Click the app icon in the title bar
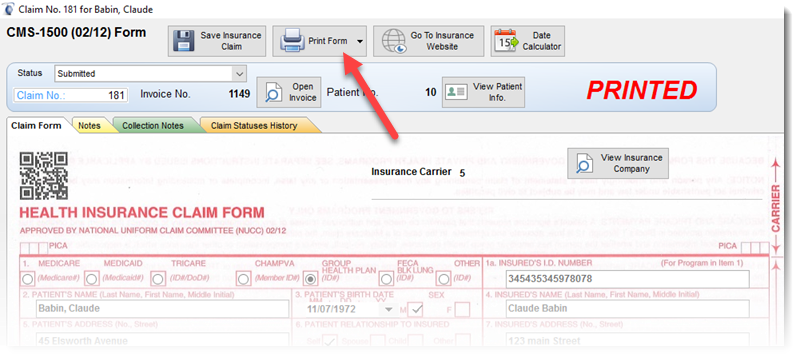 pyautogui.click(x=9, y=9)
